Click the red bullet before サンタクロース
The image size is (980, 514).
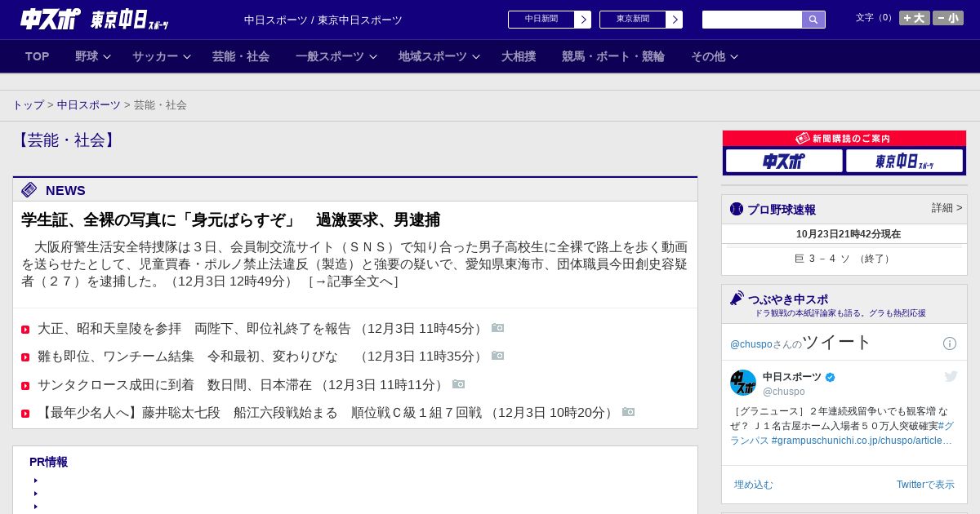point(25,385)
